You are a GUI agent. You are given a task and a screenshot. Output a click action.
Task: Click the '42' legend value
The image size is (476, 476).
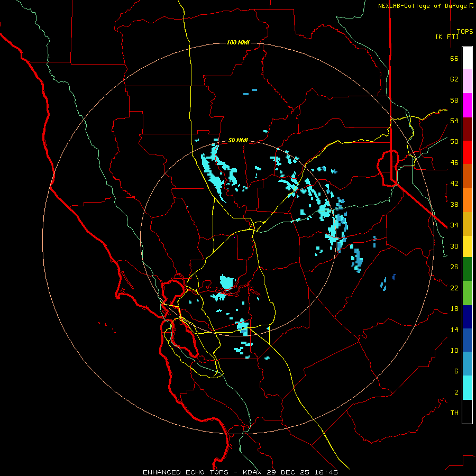point(454,184)
